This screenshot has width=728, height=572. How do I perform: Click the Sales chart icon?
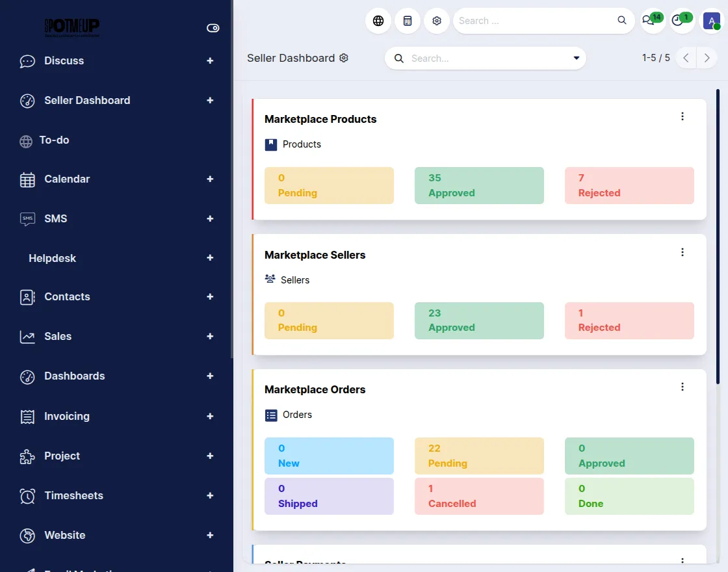[27, 336]
